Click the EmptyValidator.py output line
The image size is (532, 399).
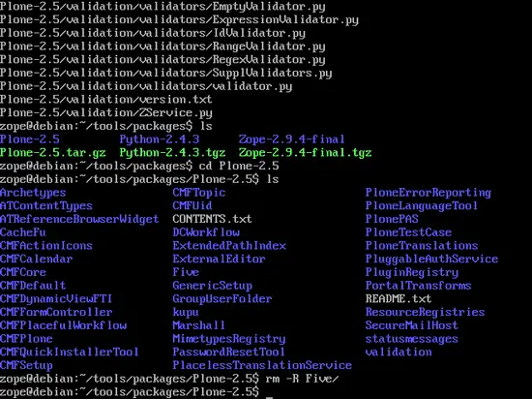pos(163,7)
